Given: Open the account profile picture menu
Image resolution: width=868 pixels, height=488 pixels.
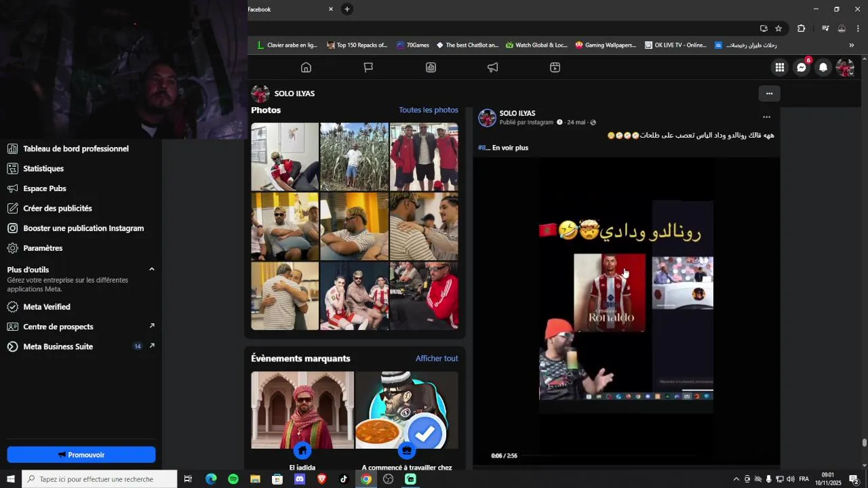Looking at the screenshot, I should click(x=845, y=67).
